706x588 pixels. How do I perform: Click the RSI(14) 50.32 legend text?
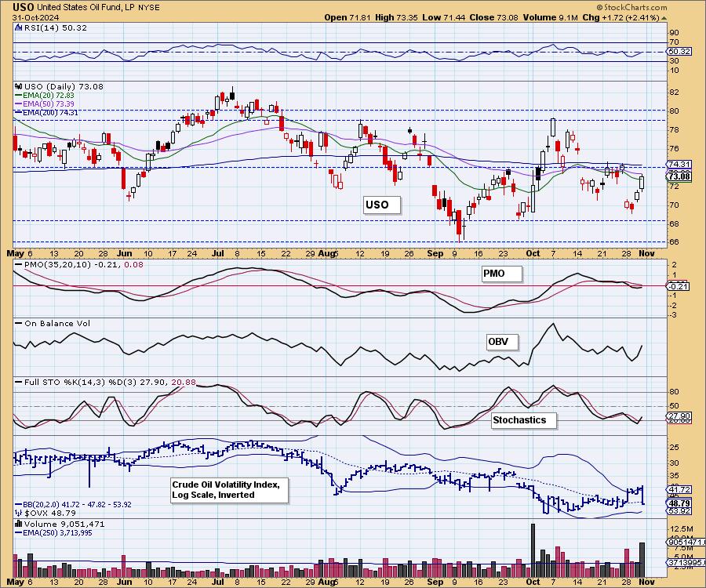click(54, 27)
